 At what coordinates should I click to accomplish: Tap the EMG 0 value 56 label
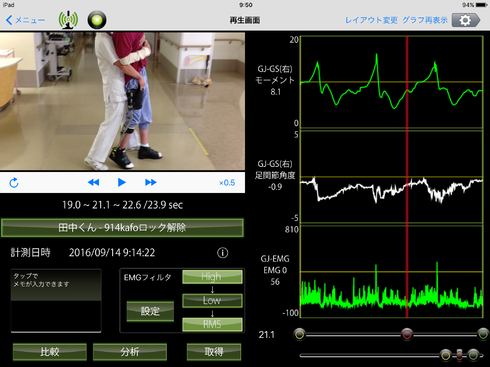pyautogui.click(x=275, y=282)
